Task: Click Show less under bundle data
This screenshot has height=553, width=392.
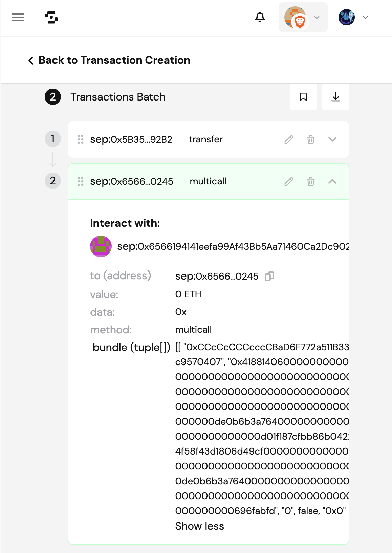Action: (x=199, y=526)
